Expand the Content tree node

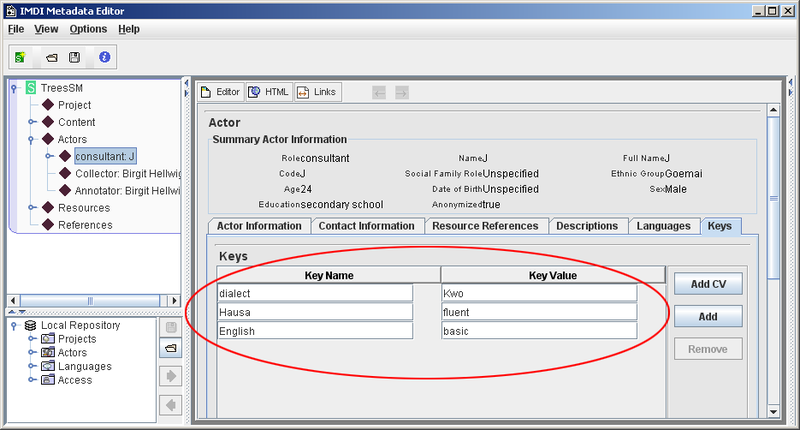coord(31,122)
